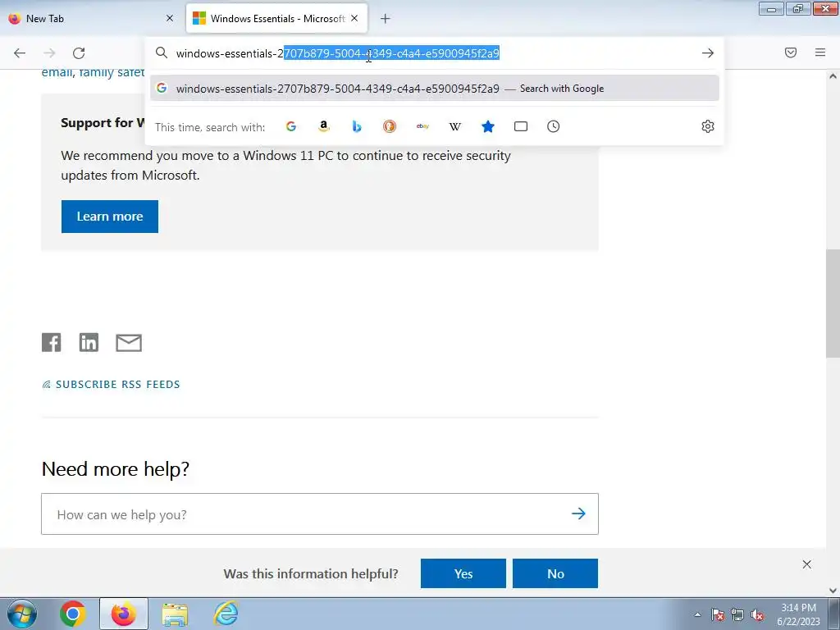The image size is (840, 630).
Task: Focus the How can we help you field
Action: tap(320, 514)
